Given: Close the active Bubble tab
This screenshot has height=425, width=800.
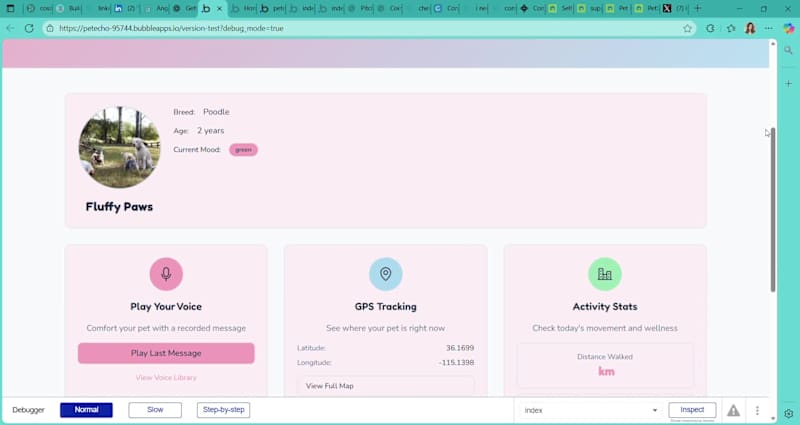Looking at the screenshot, I should tap(219, 9).
